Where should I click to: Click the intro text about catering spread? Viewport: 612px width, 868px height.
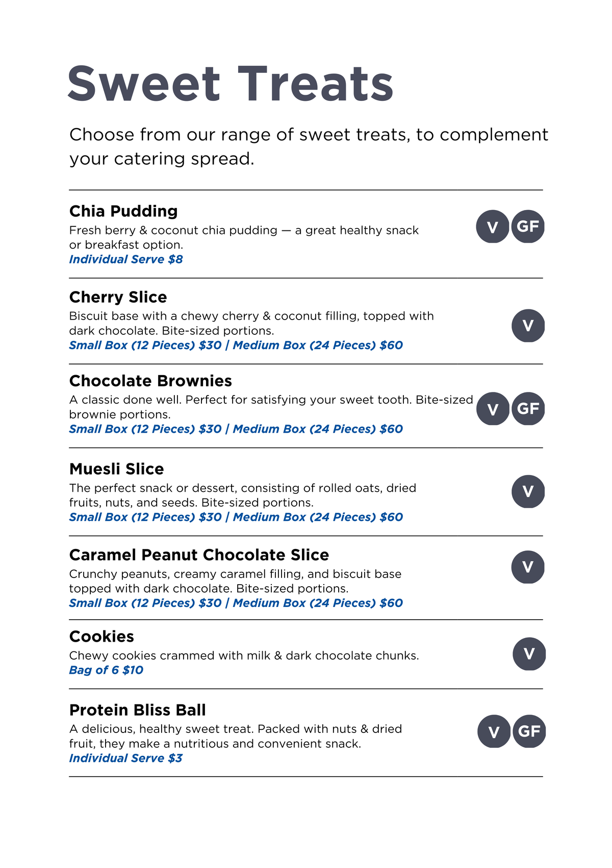click(309, 147)
